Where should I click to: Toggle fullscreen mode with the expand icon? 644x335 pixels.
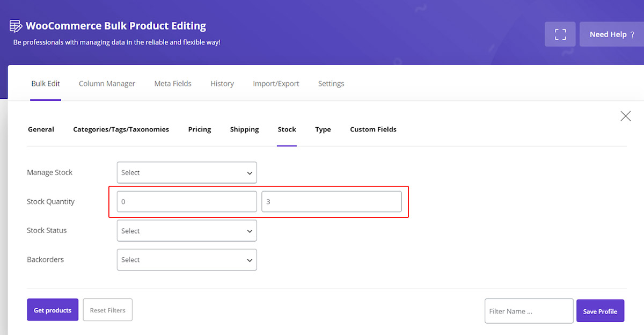point(560,34)
